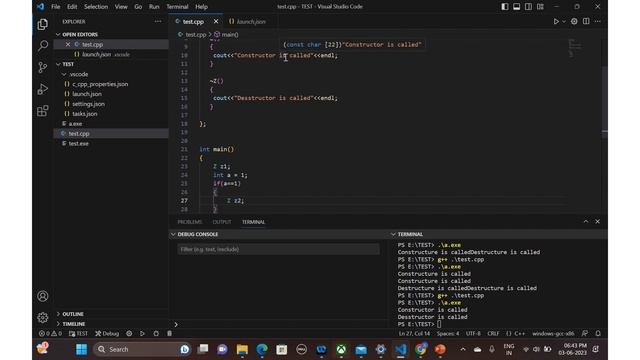Expand the Timeline section
Viewport: 640px width, 360px height.
point(111,324)
